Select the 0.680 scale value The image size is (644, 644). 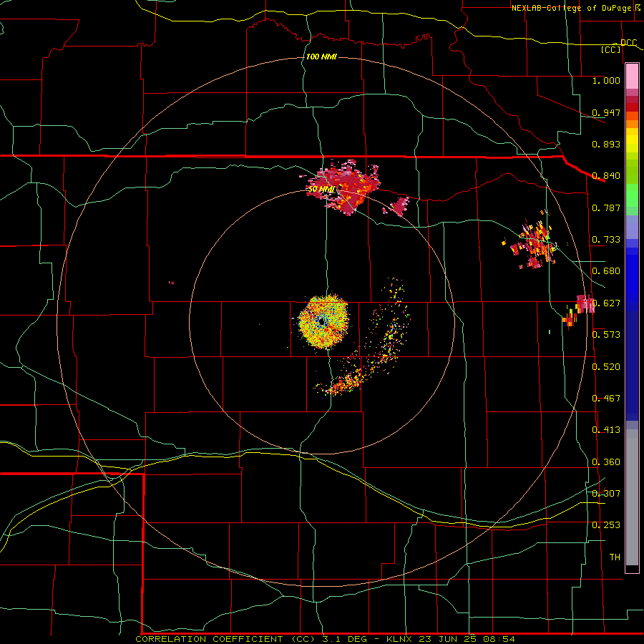tap(606, 271)
